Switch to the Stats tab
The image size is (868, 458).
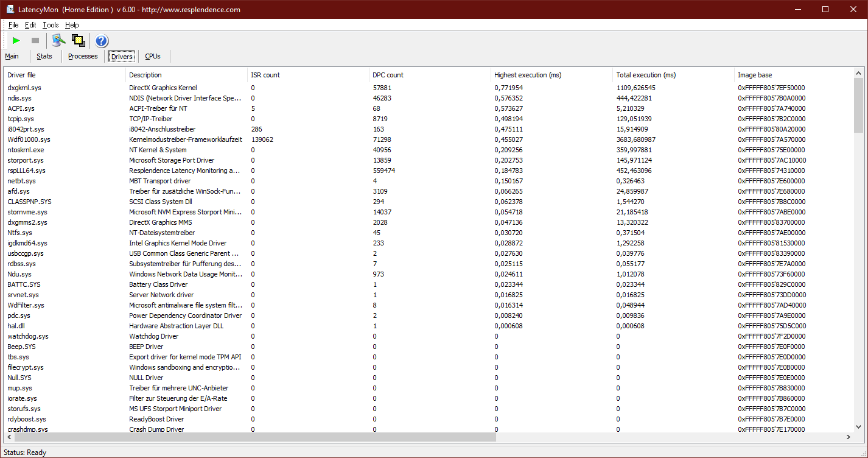tap(44, 56)
